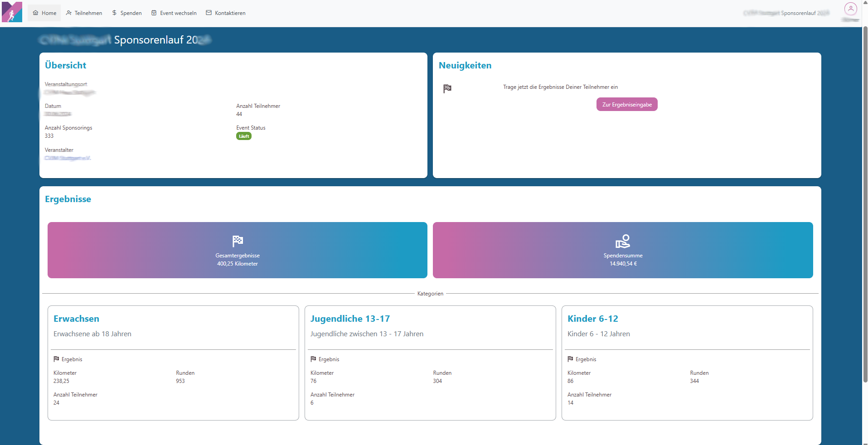Select the Gesamtergebnisse gradient card

pyautogui.click(x=238, y=250)
